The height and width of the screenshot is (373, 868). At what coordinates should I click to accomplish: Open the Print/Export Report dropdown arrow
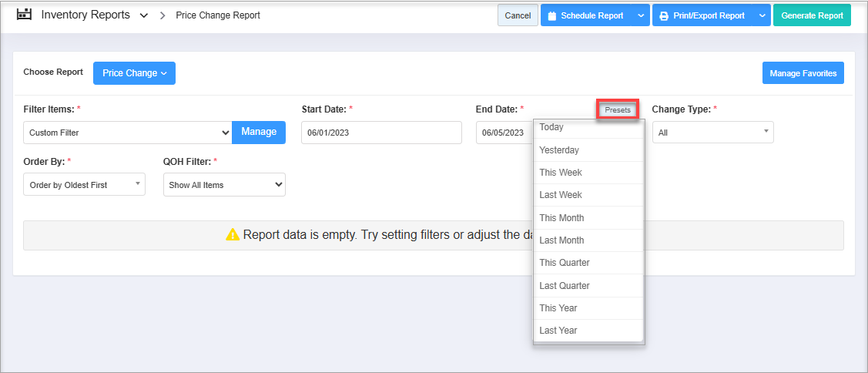[x=761, y=15]
